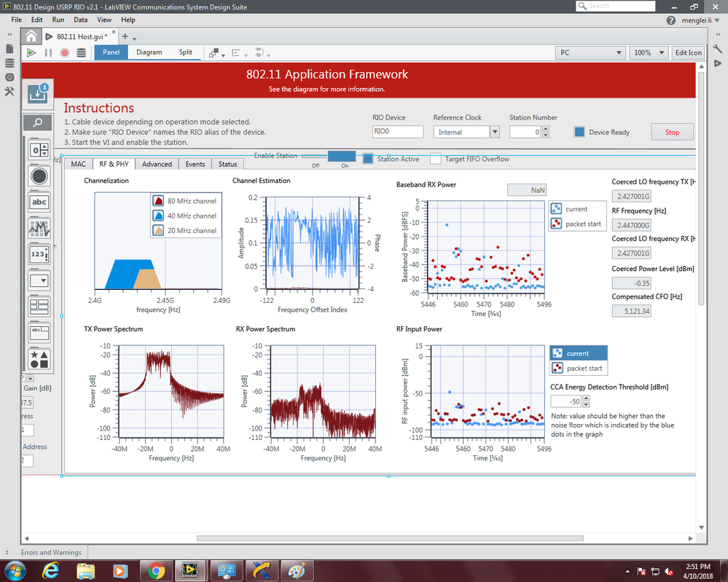Open the Layout containers palette category
This screenshot has height=582, width=728.
(39, 307)
